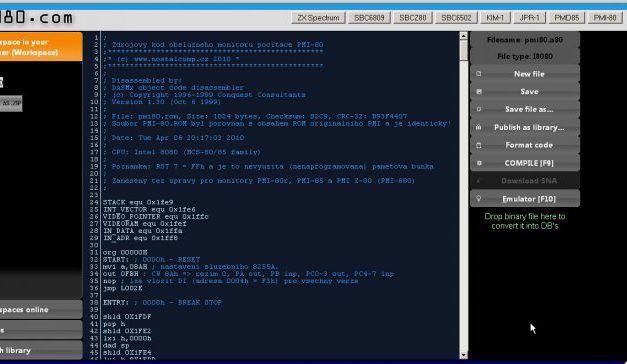The height and width of the screenshot is (364, 627).
Task: Run Format code
Action: coord(525,145)
